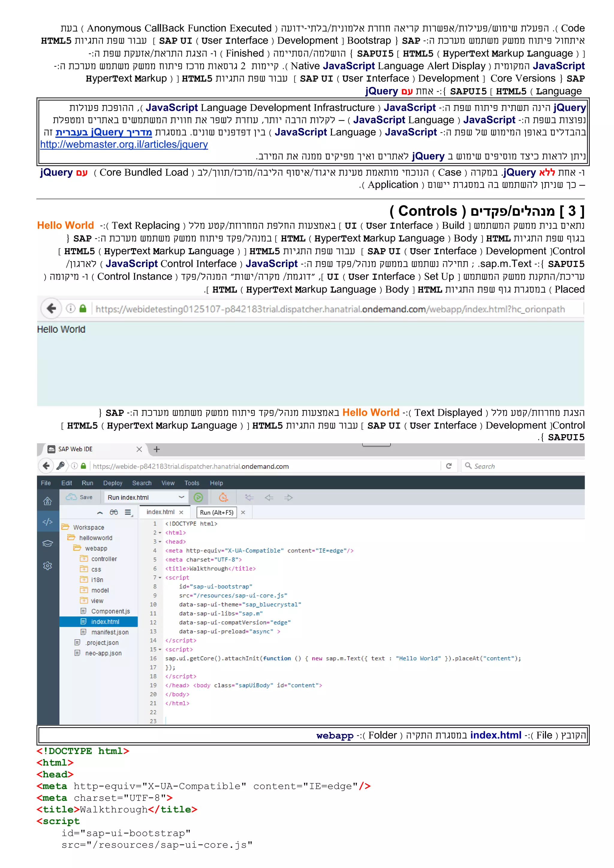Open the Development code editor perspective icon
Viewport: 614px width, 868px height.
coord(48,522)
